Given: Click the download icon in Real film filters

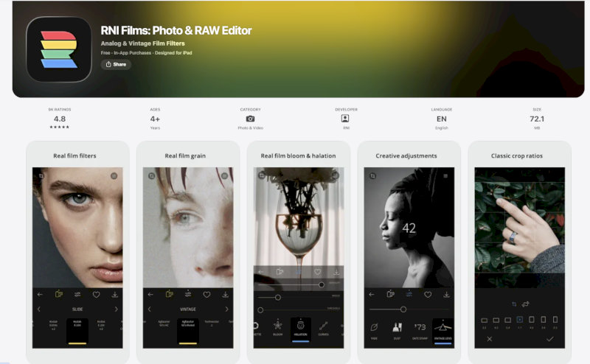Looking at the screenshot, I should click(x=115, y=295).
